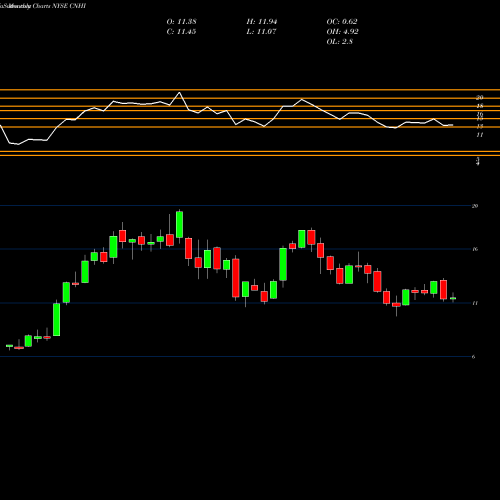Click the 18 label on the upper indicator axis
The image size is (500, 500).
pos(480,106)
